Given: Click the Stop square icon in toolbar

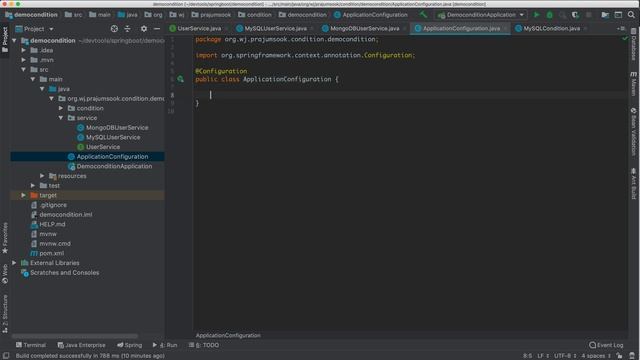Looking at the screenshot, I should (x=588, y=15).
